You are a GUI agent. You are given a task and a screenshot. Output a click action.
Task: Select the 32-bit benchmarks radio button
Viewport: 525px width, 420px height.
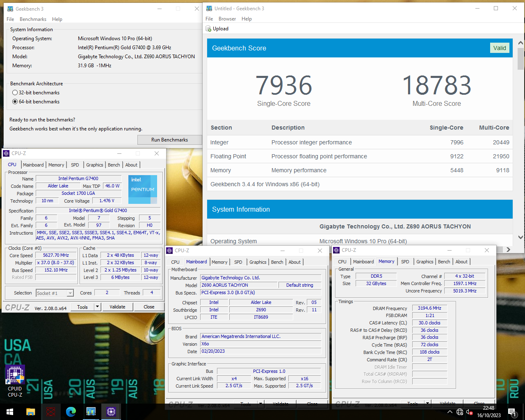[15, 93]
